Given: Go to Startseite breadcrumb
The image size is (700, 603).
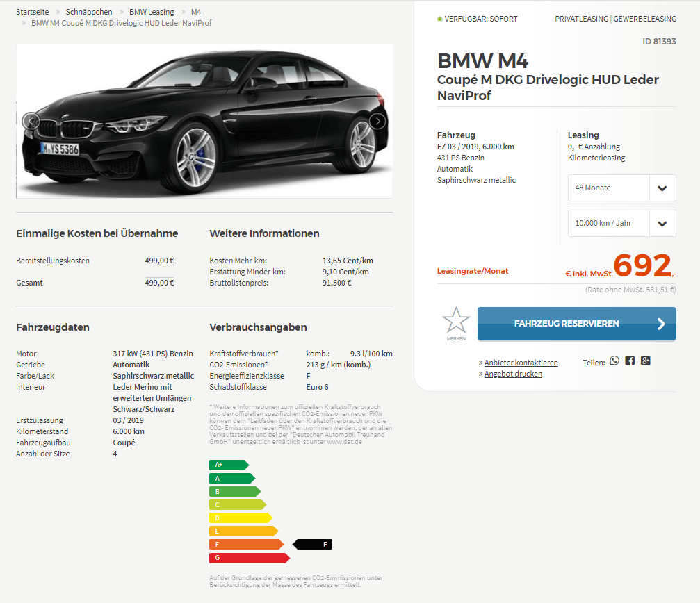Looking at the screenshot, I should [x=33, y=12].
